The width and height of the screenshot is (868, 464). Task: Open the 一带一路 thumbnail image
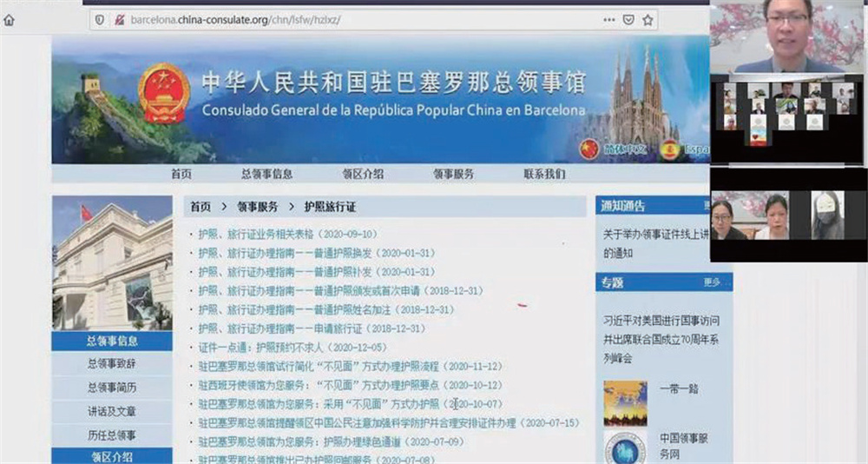tap(625, 402)
